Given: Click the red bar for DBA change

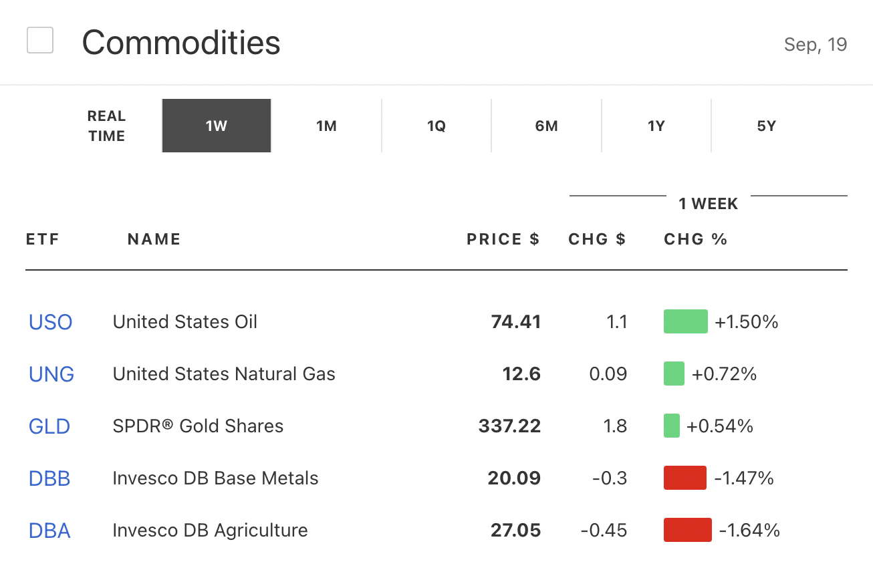Looking at the screenshot, I should 687,530.
